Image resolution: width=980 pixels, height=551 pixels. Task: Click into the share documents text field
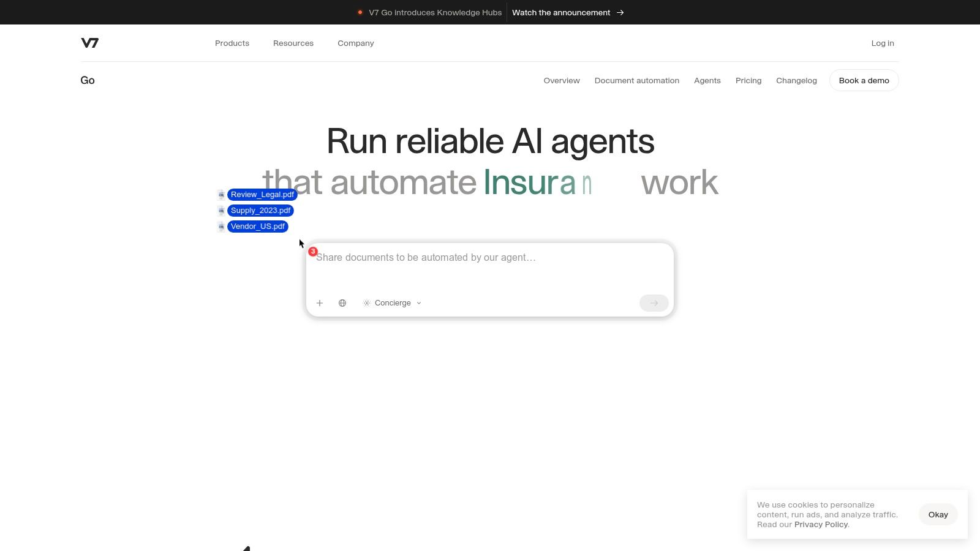click(x=490, y=258)
